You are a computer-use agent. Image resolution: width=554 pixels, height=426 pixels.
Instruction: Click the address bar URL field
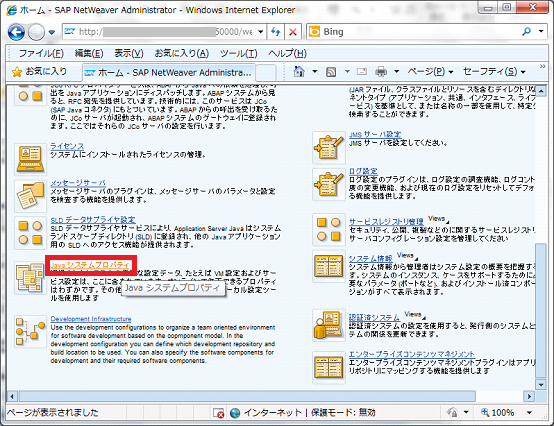click(x=159, y=32)
